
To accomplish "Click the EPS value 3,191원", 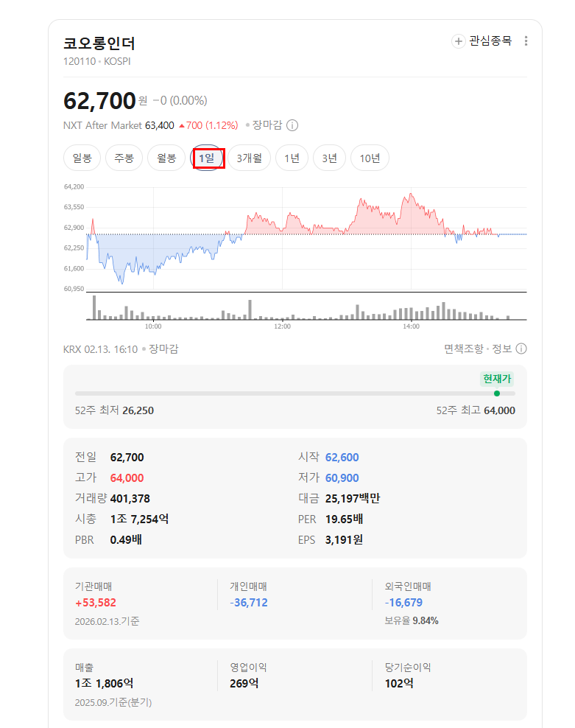I will click(x=344, y=540).
